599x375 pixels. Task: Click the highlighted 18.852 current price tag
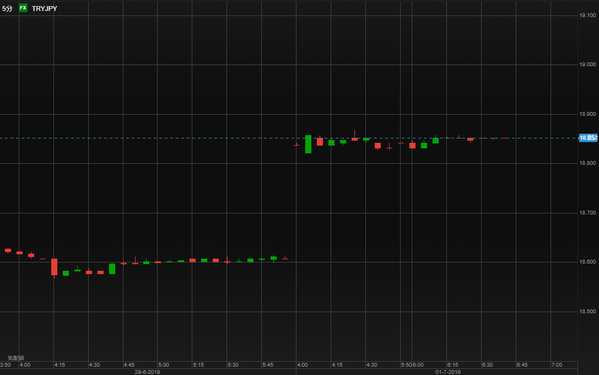tap(588, 138)
